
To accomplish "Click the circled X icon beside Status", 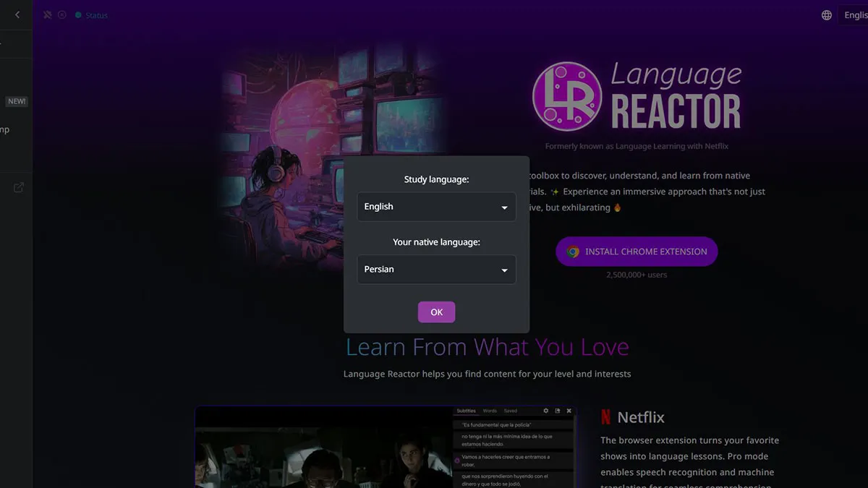I will [62, 14].
